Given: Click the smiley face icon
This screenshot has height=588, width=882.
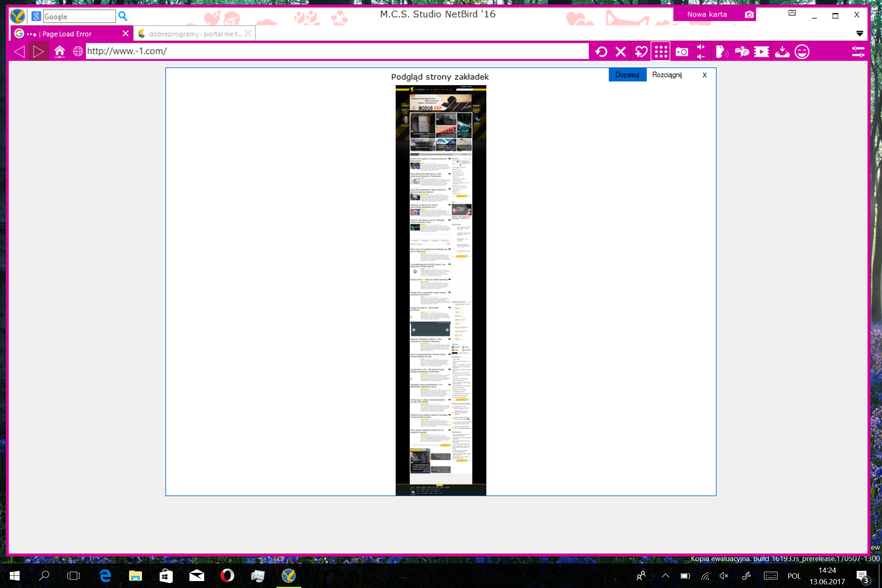Looking at the screenshot, I should [x=802, y=52].
